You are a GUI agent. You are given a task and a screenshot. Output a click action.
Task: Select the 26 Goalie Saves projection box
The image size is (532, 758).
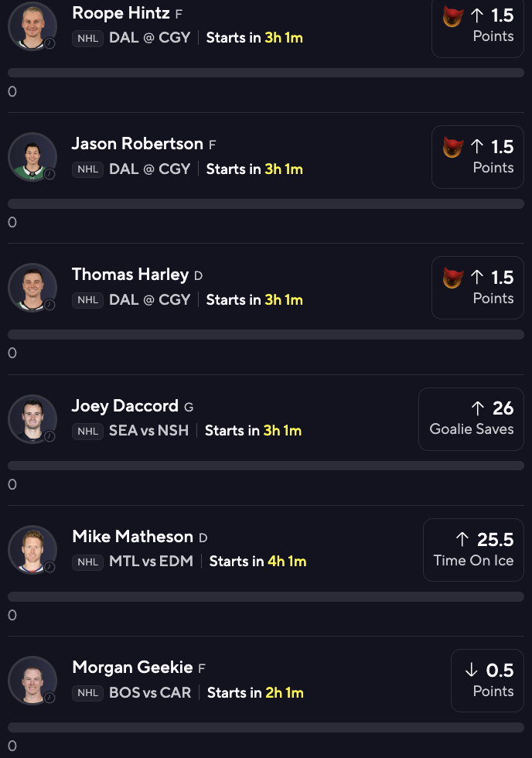tap(471, 419)
